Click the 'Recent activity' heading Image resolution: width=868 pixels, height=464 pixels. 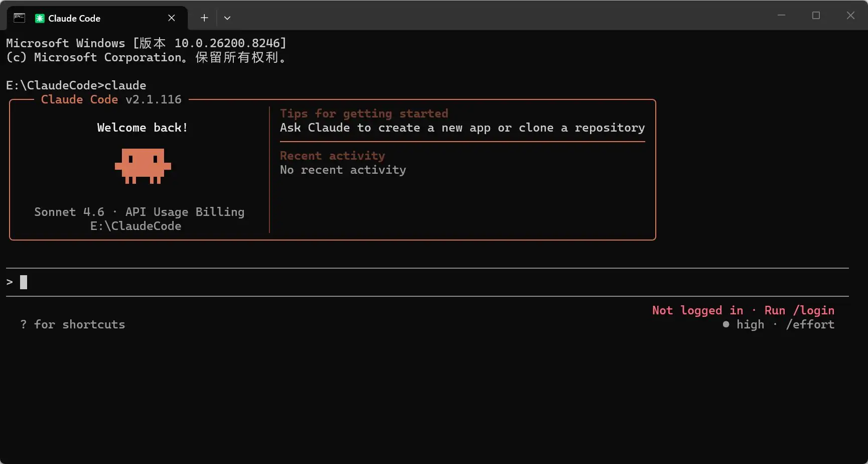332,156
